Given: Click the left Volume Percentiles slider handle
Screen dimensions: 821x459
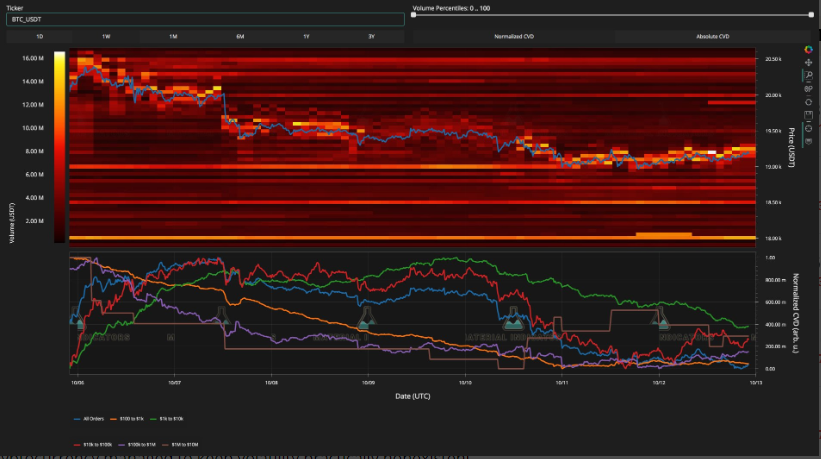Looking at the screenshot, I should tap(413, 15).
